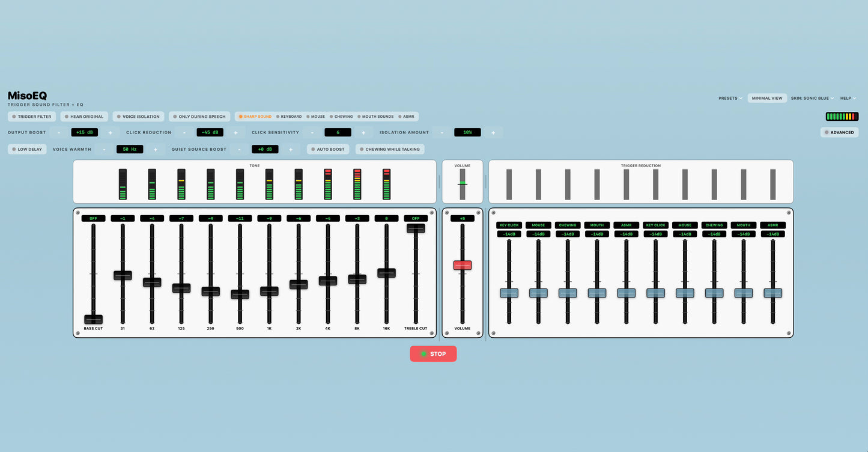Click the Voice Warmth 50 Hz value
The width and height of the screenshot is (868, 452).
click(130, 149)
